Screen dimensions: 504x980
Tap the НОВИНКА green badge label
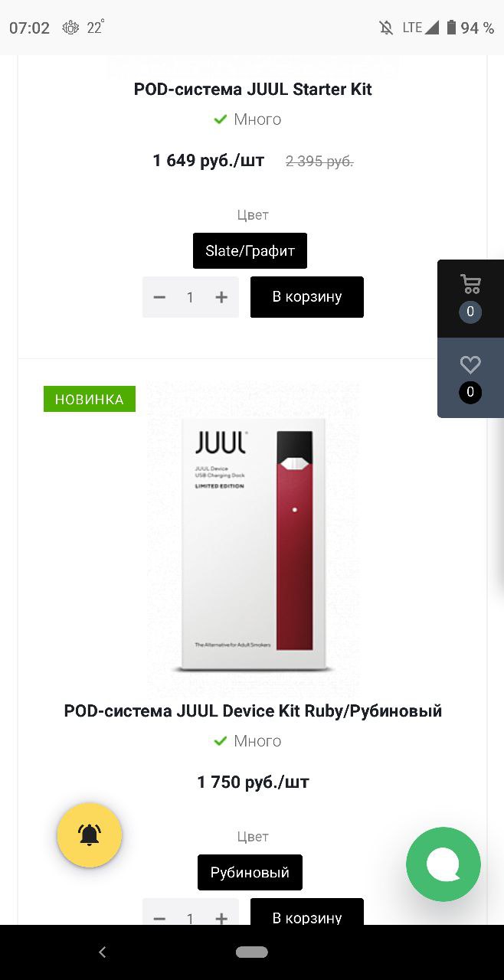(90, 399)
